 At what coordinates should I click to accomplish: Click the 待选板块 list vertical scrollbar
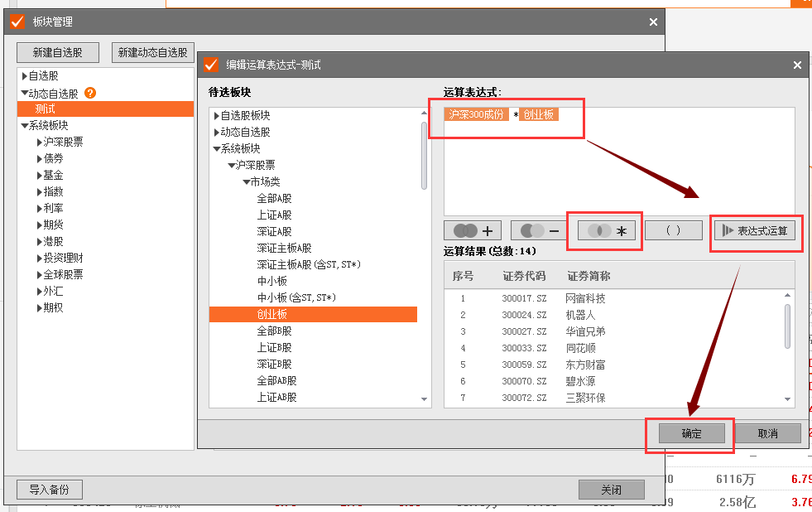pos(425,157)
